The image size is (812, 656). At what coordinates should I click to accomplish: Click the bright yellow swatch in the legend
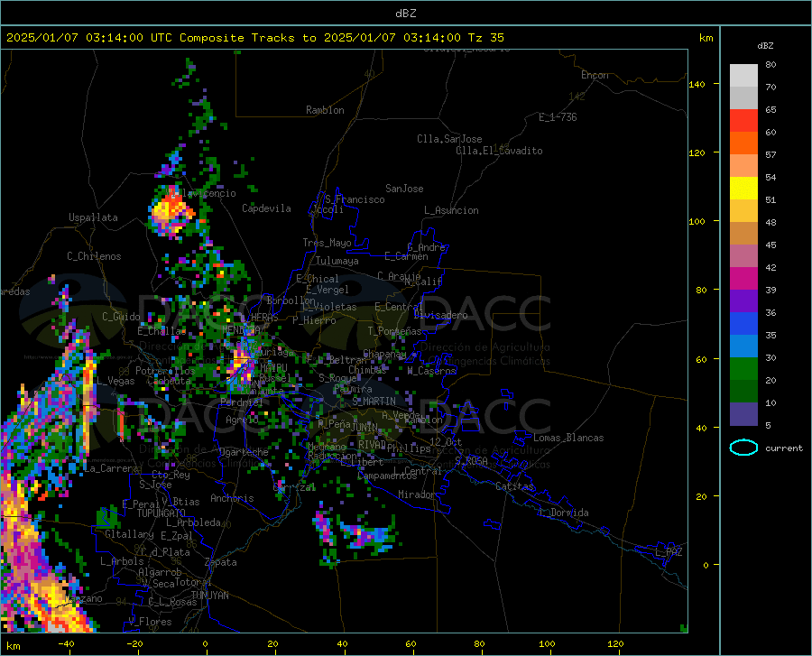743,189
